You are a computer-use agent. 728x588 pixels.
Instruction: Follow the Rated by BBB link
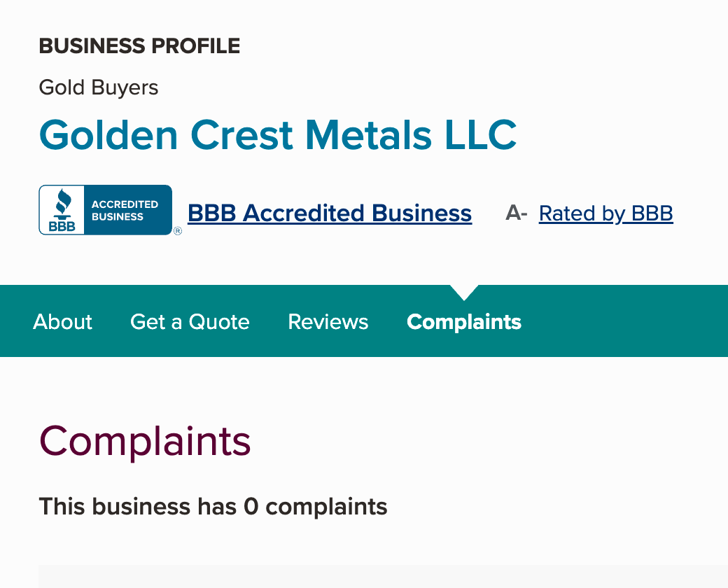pos(605,213)
